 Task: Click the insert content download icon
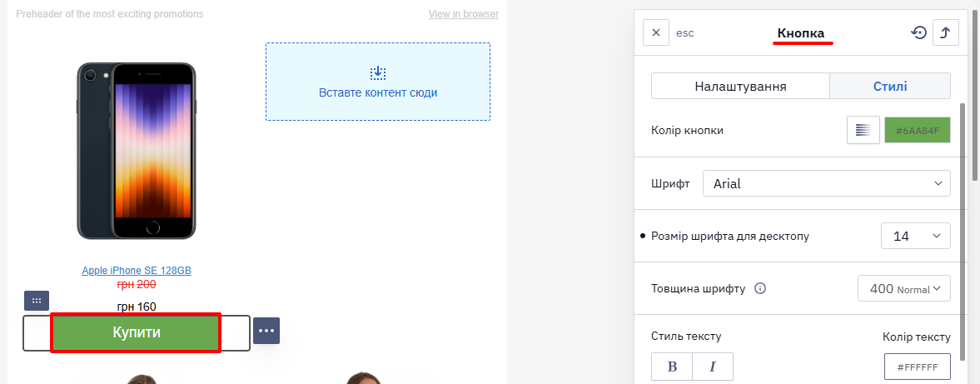[377, 73]
